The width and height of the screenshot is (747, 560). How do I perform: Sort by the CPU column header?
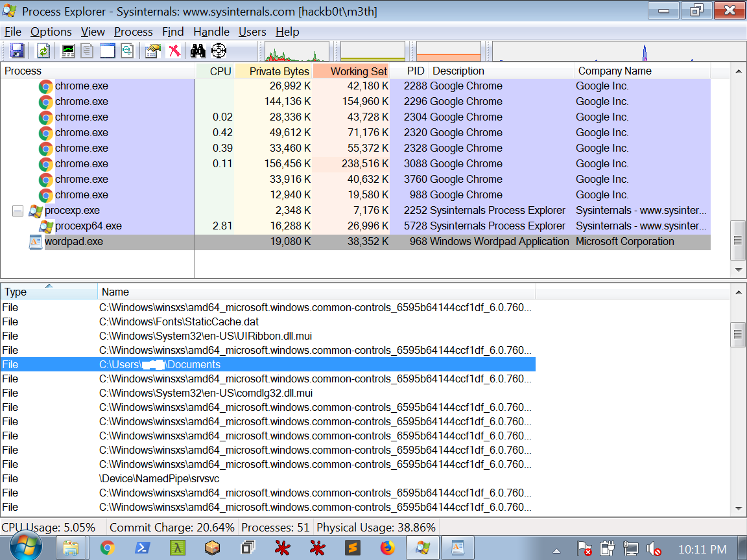pyautogui.click(x=215, y=71)
